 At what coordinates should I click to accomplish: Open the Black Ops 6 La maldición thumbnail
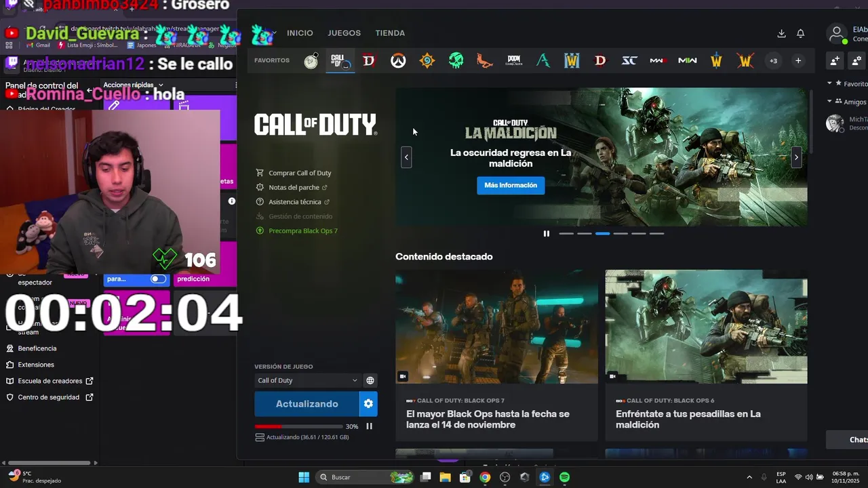[x=706, y=327]
